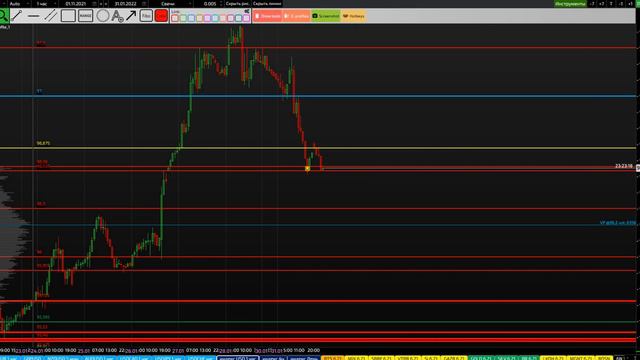Viewport: 640px width, 360px height.
Task: Select the text label tool
Action: coord(117,16)
